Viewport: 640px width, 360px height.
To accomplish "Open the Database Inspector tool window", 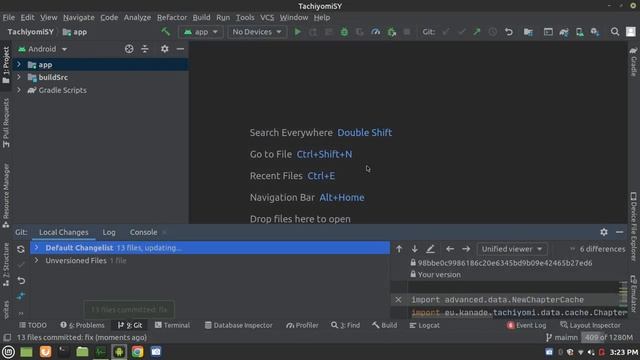I will tap(238, 325).
